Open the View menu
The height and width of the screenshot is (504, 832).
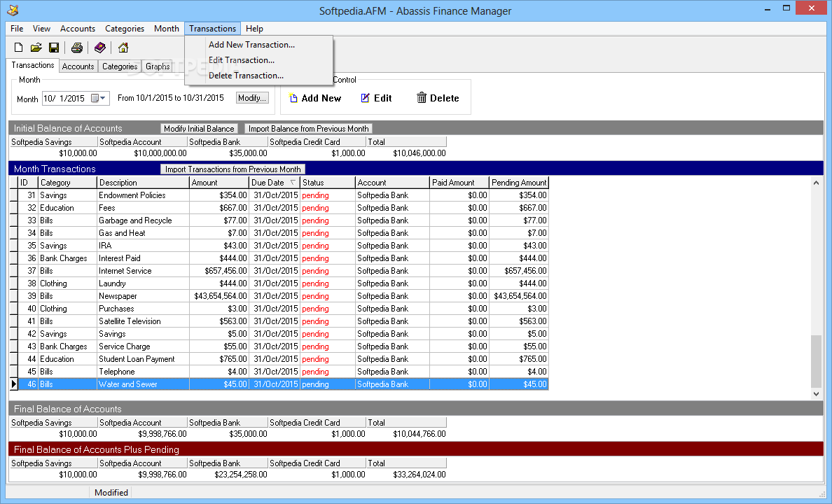(x=41, y=29)
